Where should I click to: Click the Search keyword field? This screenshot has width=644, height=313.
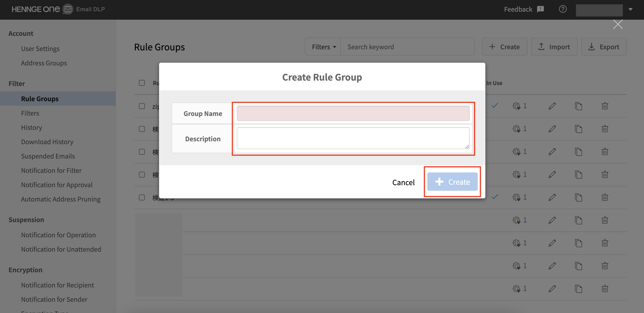point(408,47)
